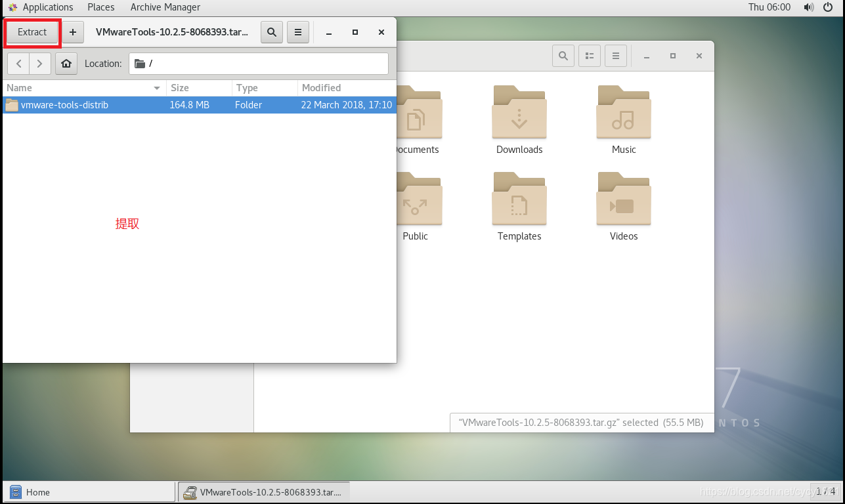Click the Thu 06:00 clock
845x504 pixels.
(x=769, y=7)
